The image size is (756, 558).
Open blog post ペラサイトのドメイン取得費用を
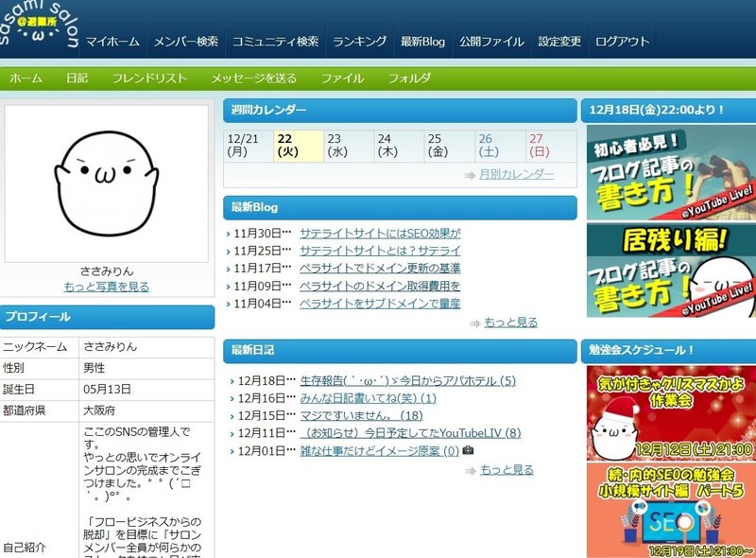point(380,287)
